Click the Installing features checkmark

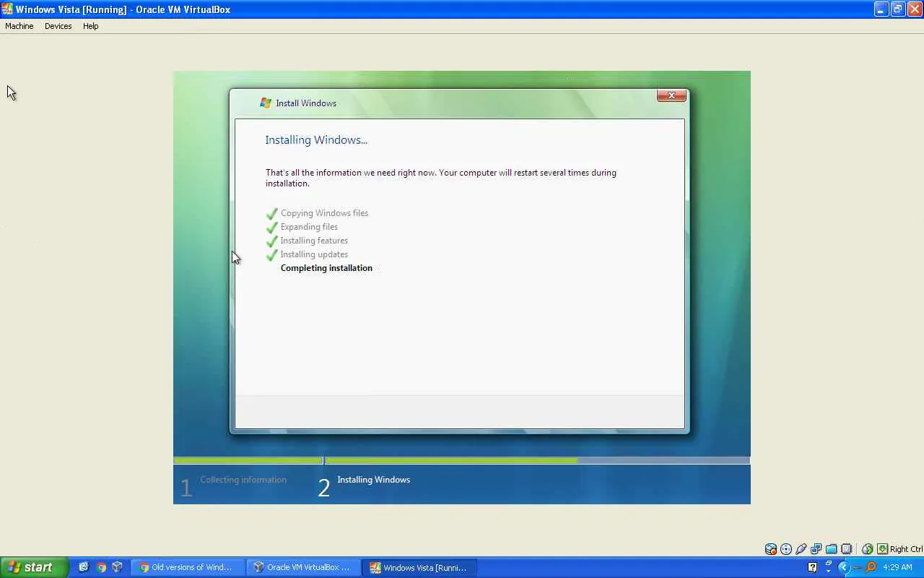click(x=272, y=241)
